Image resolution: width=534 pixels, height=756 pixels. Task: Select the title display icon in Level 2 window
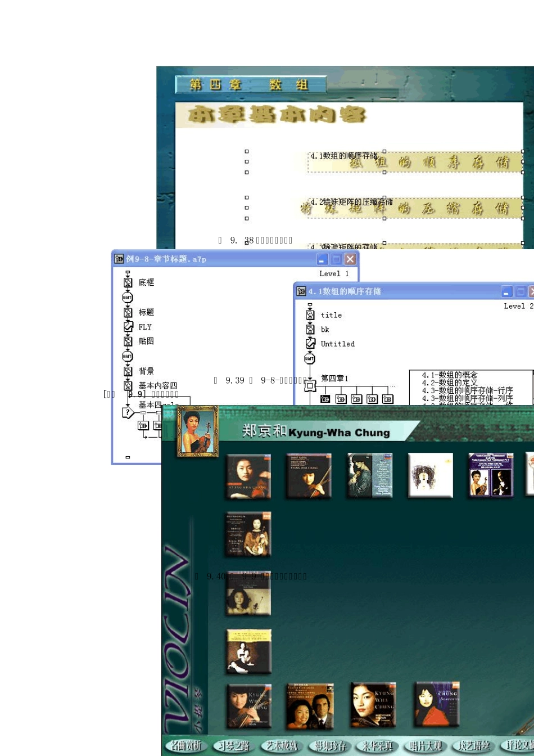[x=310, y=315]
